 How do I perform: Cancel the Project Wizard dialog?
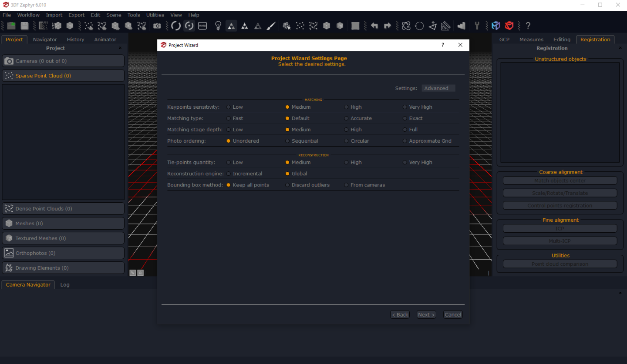click(453, 314)
